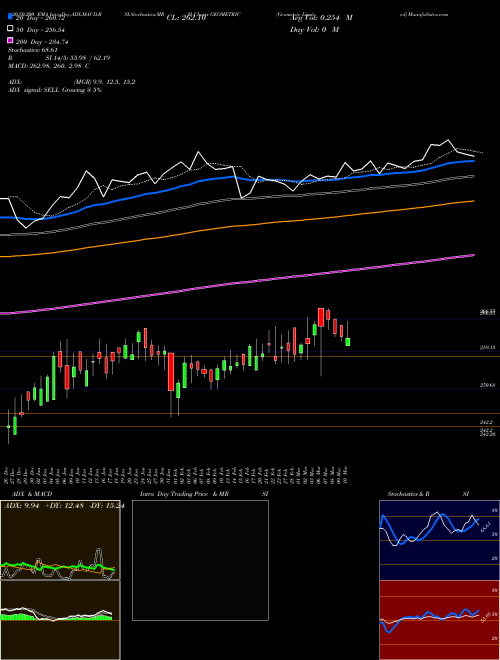Image resolution: width=500 pixels, height=660 pixels.
Task: Click the tall red candle after the January peak
Action: tap(171, 372)
